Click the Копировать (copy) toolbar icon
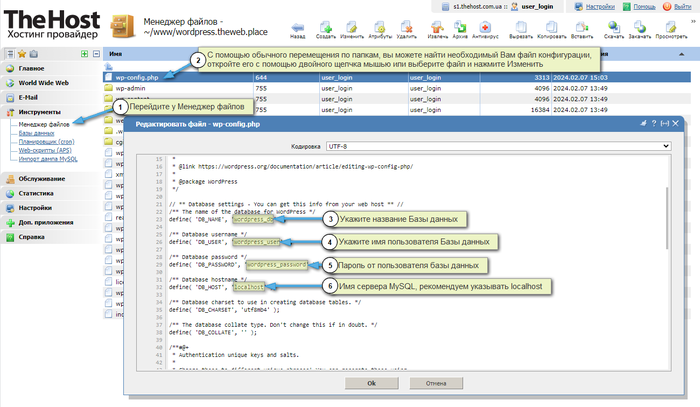700x407 pixels. tap(552, 30)
